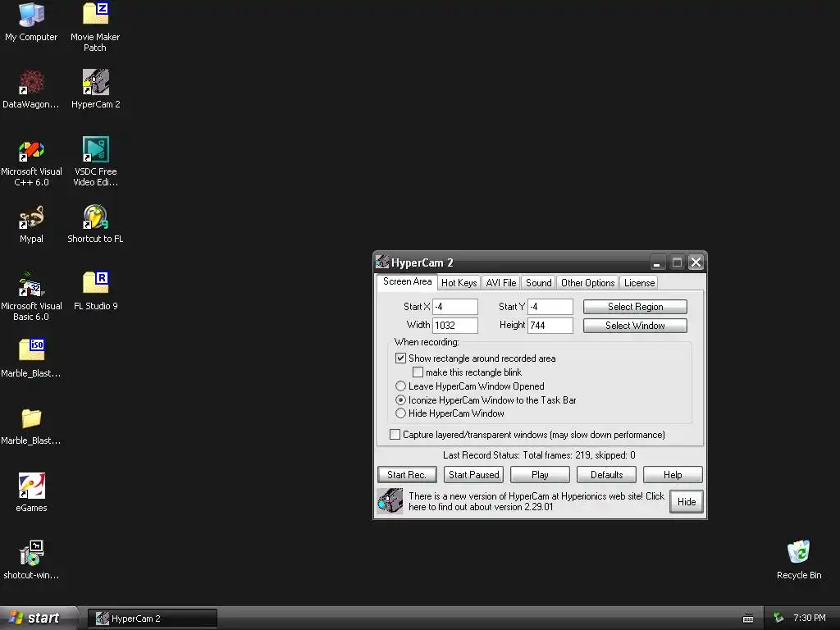Click the Select Region button
Image resolution: width=840 pixels, height=630 pixels.
pos(636,307)
